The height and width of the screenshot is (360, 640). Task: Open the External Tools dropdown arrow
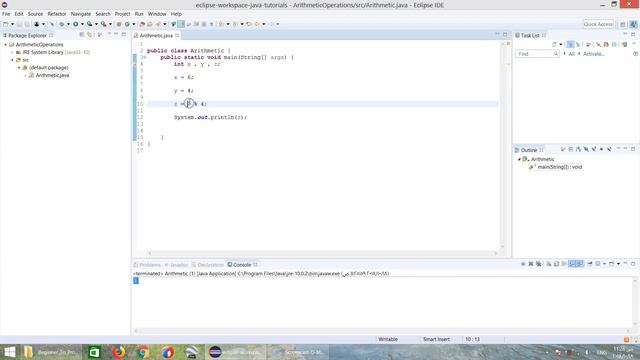tap(110, 24)
